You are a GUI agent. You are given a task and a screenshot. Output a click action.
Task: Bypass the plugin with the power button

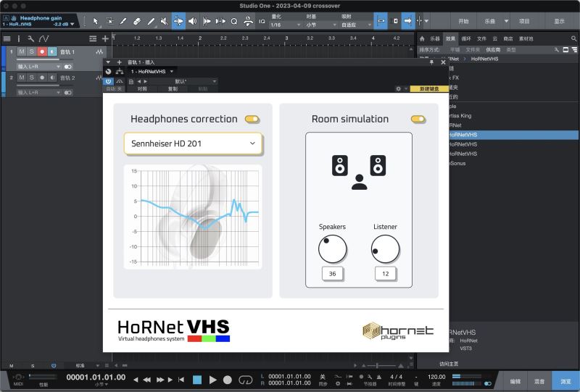(x=108, y=81)
